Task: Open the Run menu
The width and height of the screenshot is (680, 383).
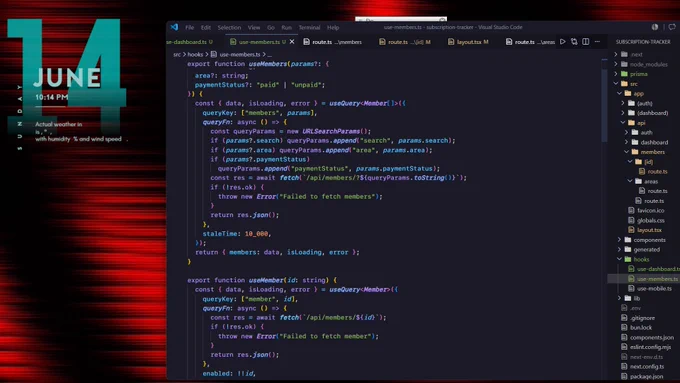Action: [286, 27]
